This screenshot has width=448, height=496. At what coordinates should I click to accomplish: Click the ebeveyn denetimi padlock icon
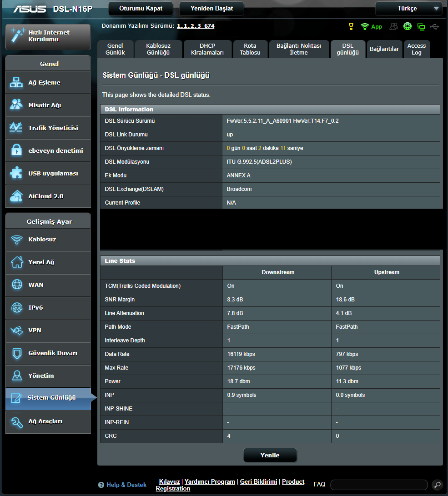16,150
